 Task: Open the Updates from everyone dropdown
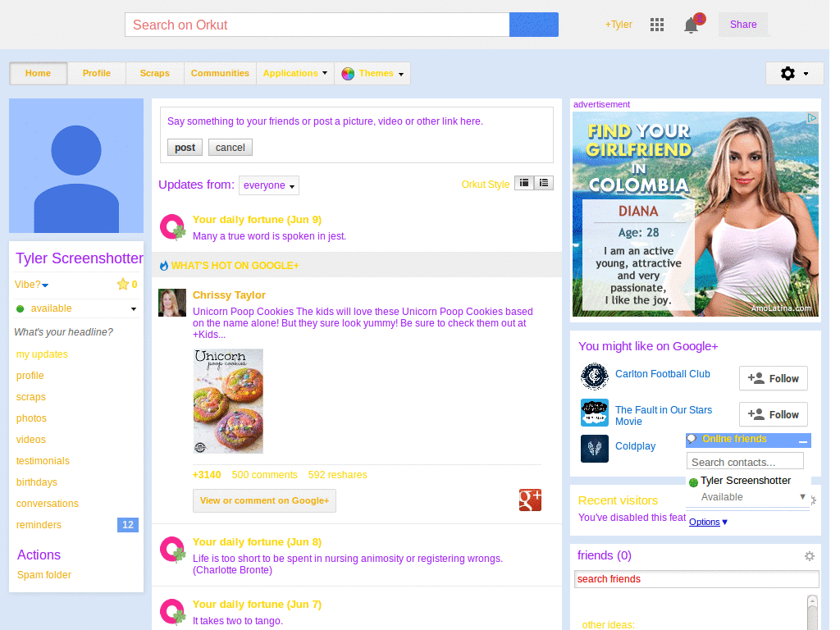269,185
